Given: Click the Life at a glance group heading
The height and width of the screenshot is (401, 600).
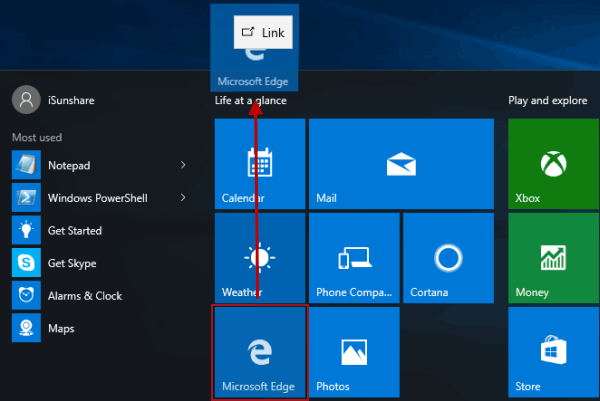Looking at the screenshot, I should [251, 100].
